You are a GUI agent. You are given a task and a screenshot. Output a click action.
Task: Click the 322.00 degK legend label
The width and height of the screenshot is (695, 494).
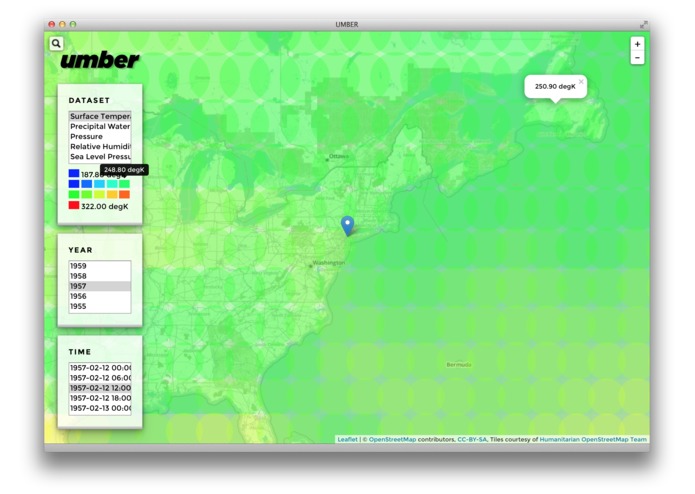[105, 206]
